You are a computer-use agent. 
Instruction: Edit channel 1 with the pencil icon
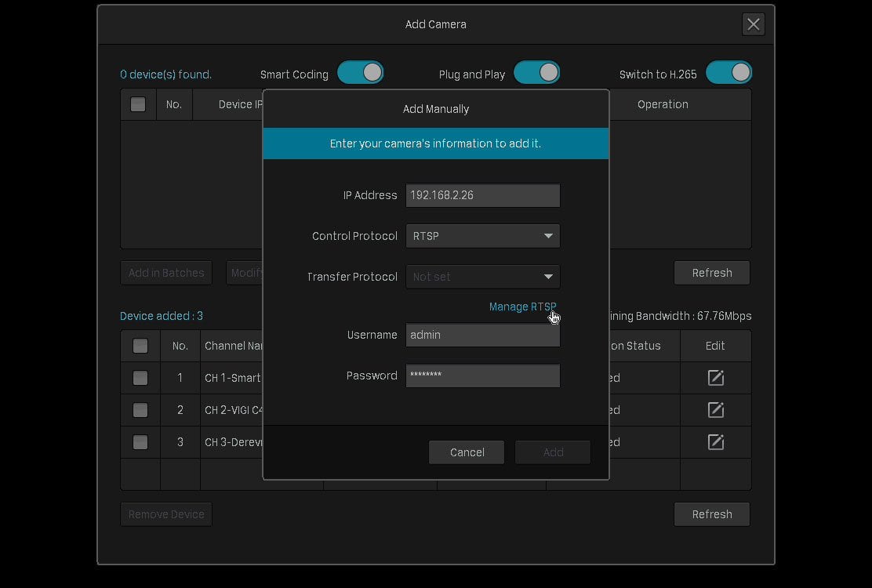(x=715, y=378)
